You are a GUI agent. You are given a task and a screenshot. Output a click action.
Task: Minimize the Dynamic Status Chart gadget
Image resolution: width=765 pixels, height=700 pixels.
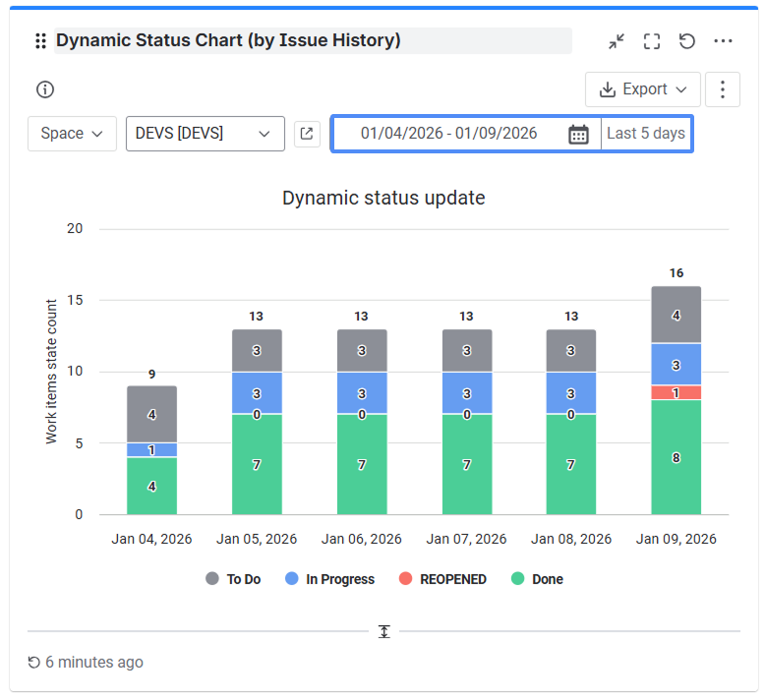coord(617,41)
